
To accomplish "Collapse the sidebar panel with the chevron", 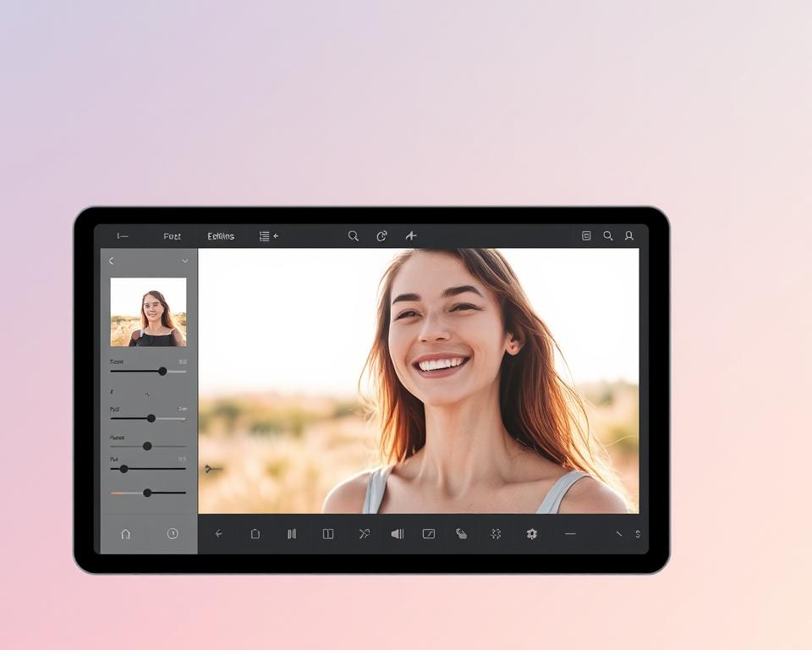I will 111,261.
